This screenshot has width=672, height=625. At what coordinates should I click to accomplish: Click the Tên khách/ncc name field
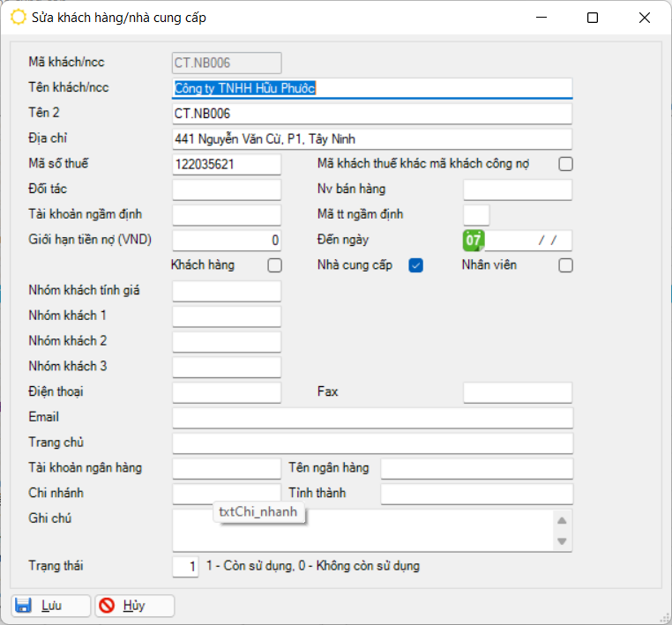[372, 88]
